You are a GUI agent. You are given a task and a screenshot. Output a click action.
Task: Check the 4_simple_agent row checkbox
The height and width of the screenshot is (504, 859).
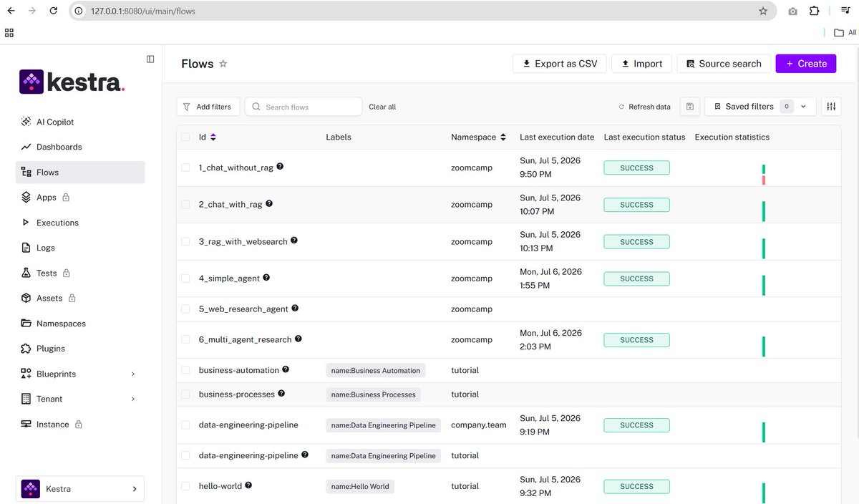tap(185, 278)
